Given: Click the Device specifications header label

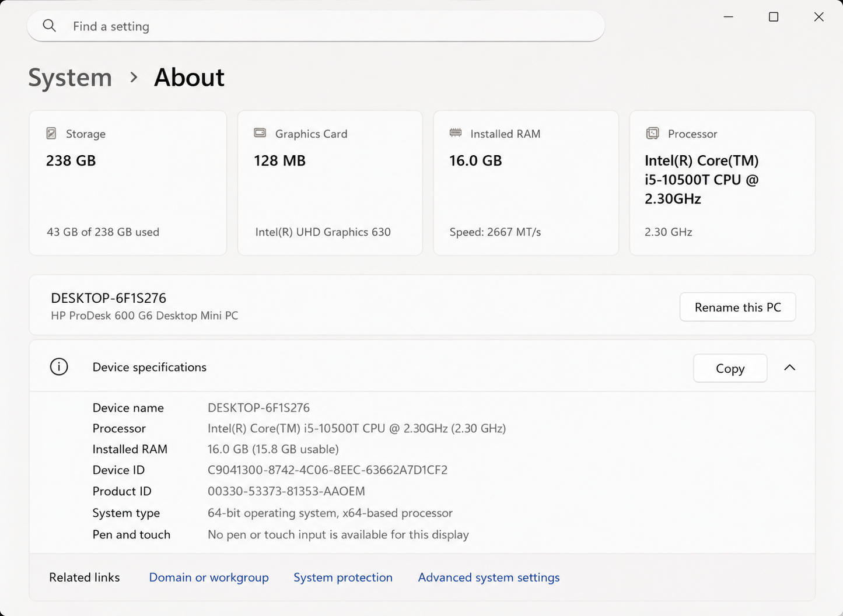Looking at the screenshot, I should tap(149, 367).
